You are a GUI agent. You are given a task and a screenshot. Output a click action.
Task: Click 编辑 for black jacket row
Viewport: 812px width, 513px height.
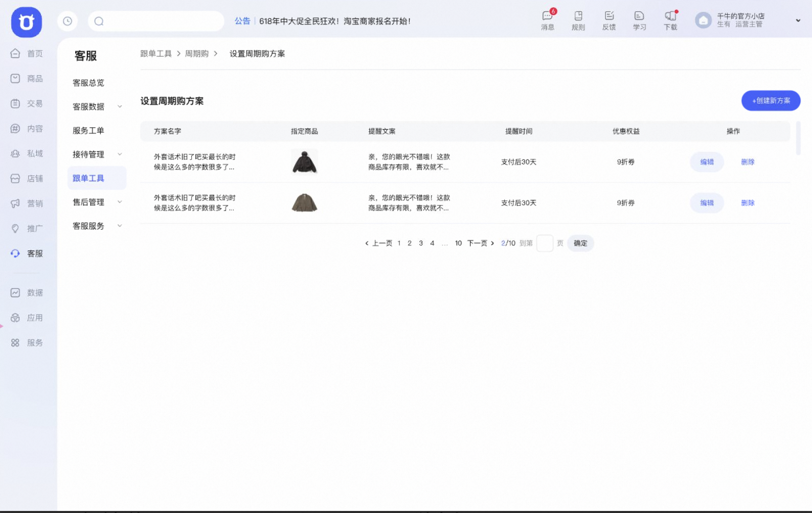tap(707, 162)
